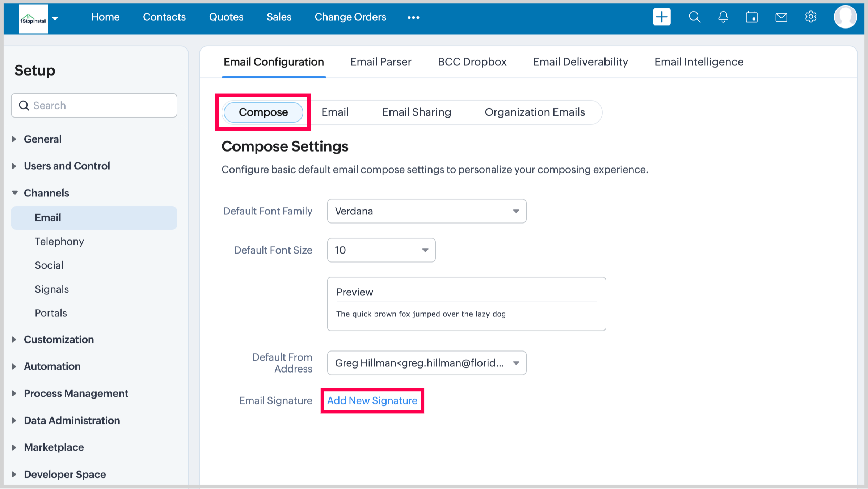Select Telephony under Channels
This screenshot has width=868, height=489.
59,241
